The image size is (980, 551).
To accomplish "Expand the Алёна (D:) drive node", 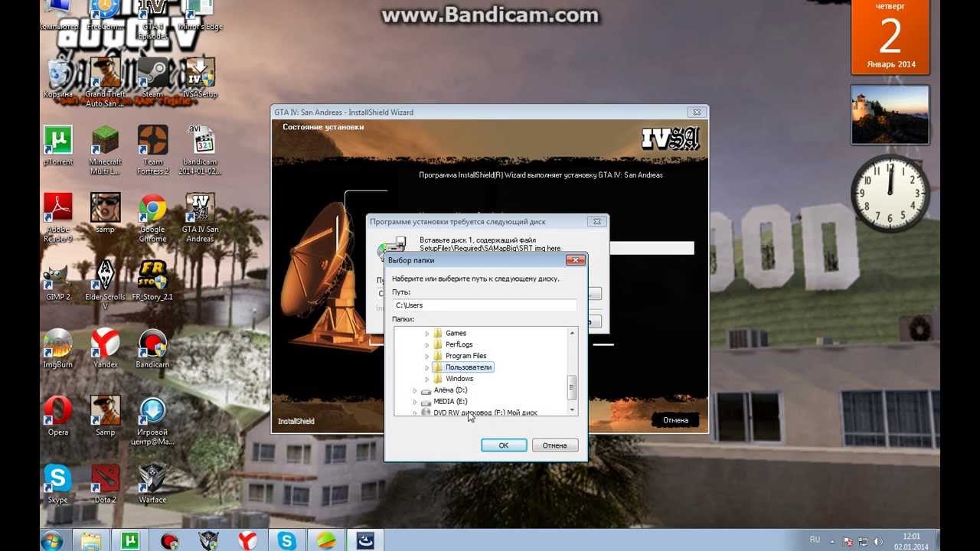I will [x=415, y=391].
